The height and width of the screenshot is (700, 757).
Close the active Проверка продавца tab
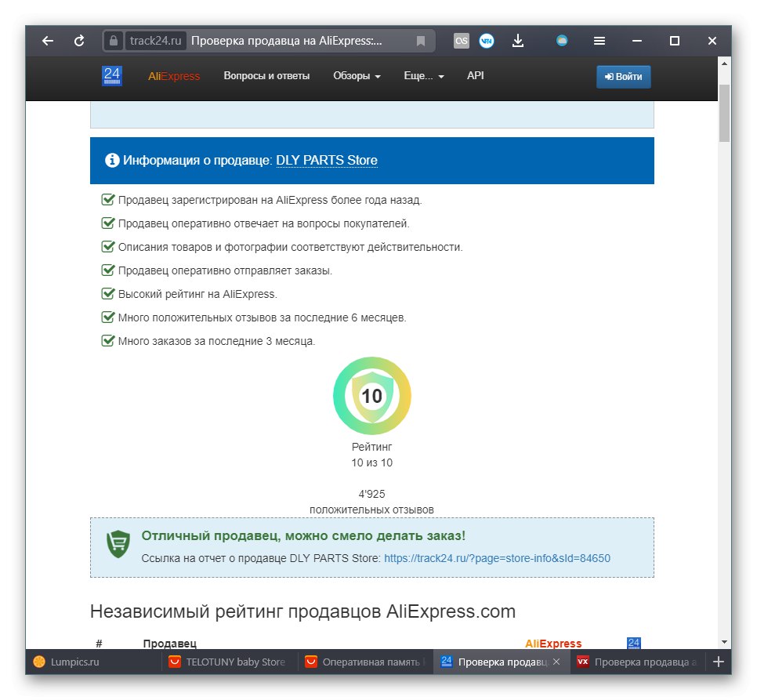pyautogui.click(x=556, y=662)
